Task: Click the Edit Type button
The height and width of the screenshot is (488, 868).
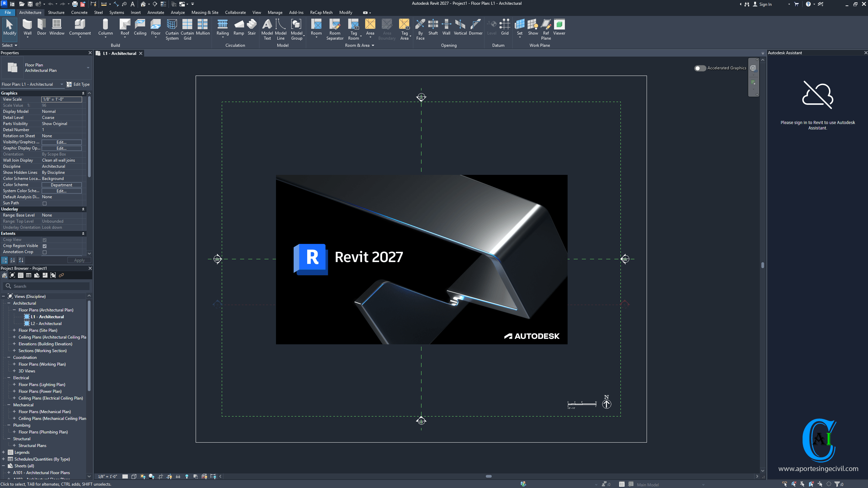Action: tap(78, 84)
